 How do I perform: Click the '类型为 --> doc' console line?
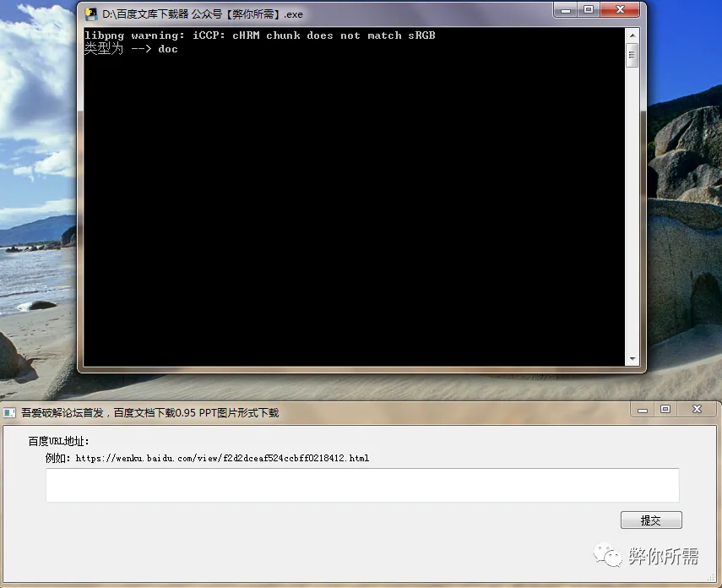pos(131,49)
